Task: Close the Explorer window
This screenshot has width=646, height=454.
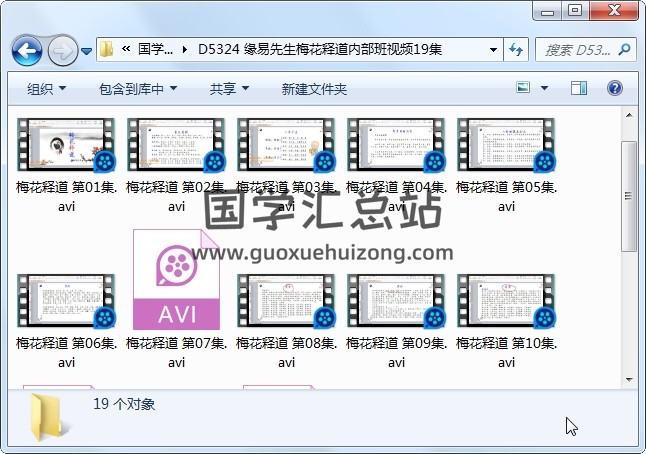Action: pos(614,10)
